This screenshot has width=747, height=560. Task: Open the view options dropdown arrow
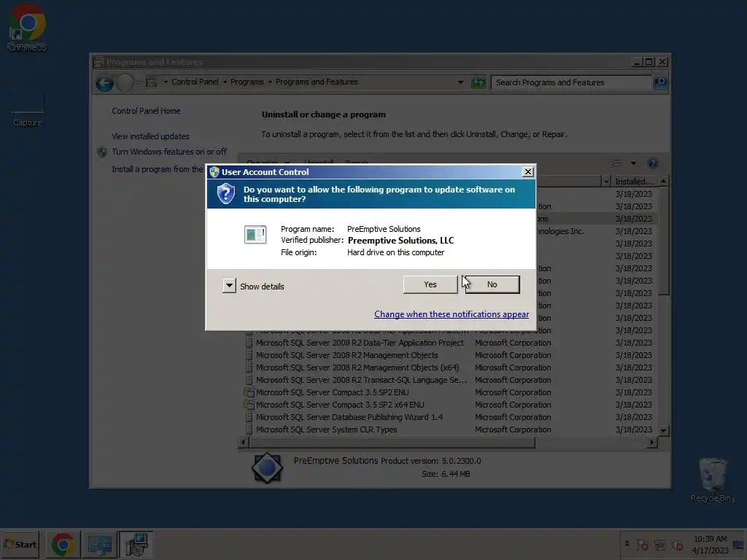(633, 163)
